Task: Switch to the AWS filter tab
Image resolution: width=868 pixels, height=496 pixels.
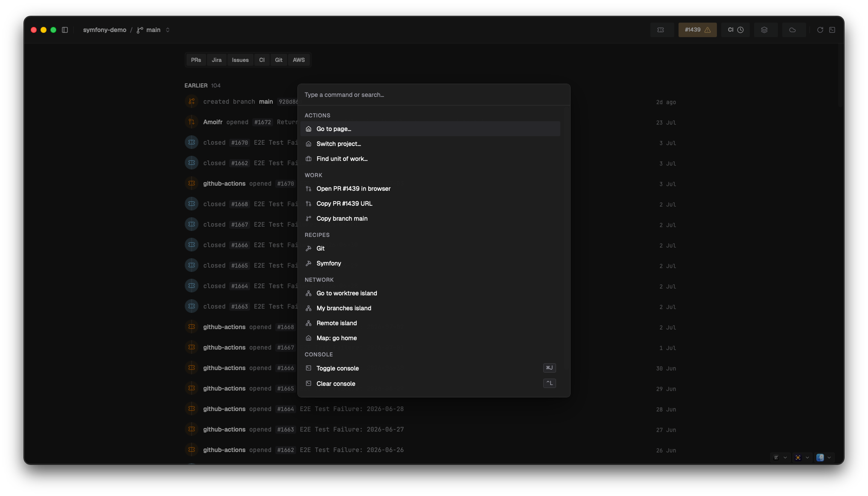Action: coord(299,60)
